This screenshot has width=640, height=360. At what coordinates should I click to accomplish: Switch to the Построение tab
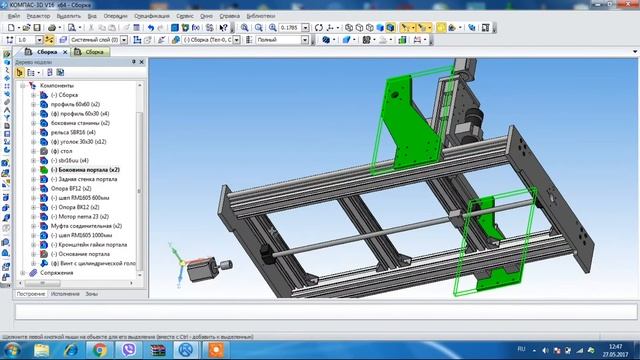[x=31, y=294]
